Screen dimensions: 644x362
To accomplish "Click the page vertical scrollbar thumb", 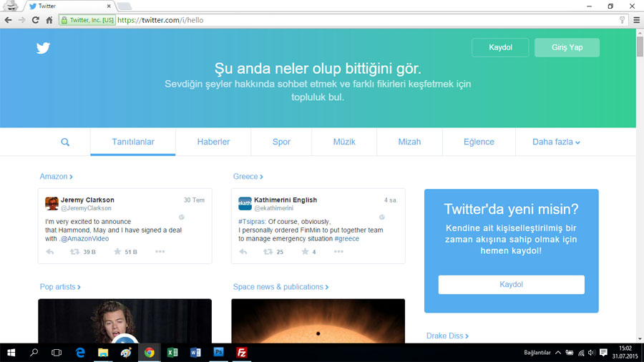I will point(640,47).
